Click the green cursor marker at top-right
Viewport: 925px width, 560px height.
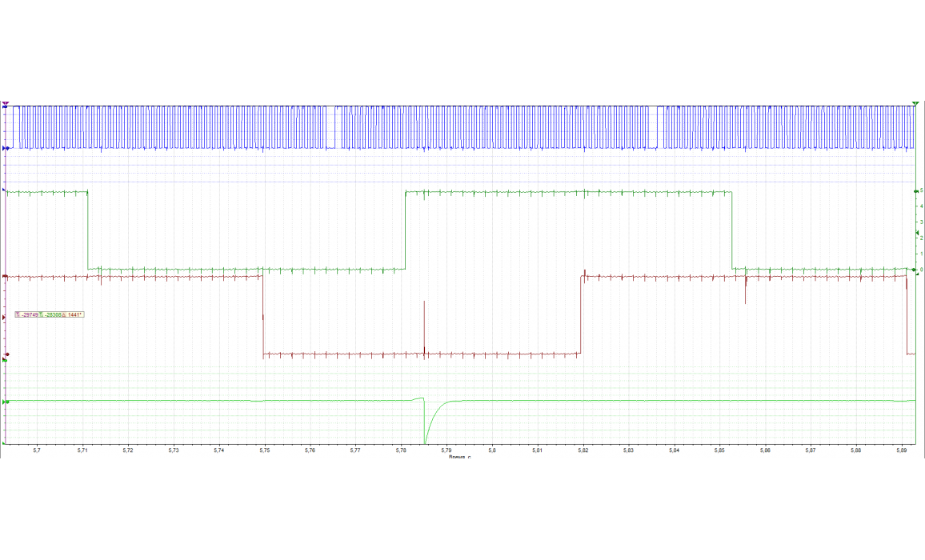[x=915, y=104]
